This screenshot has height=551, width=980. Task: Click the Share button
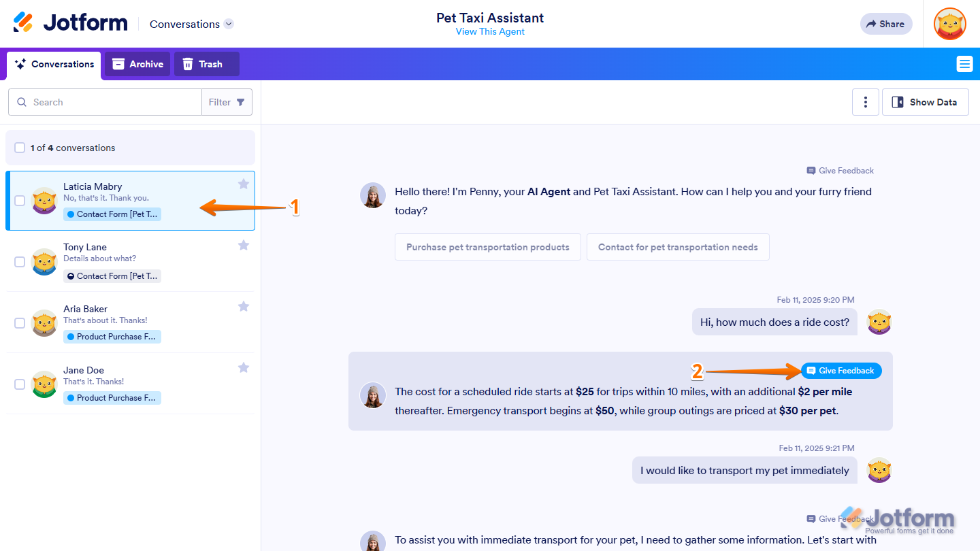point(885,24)
